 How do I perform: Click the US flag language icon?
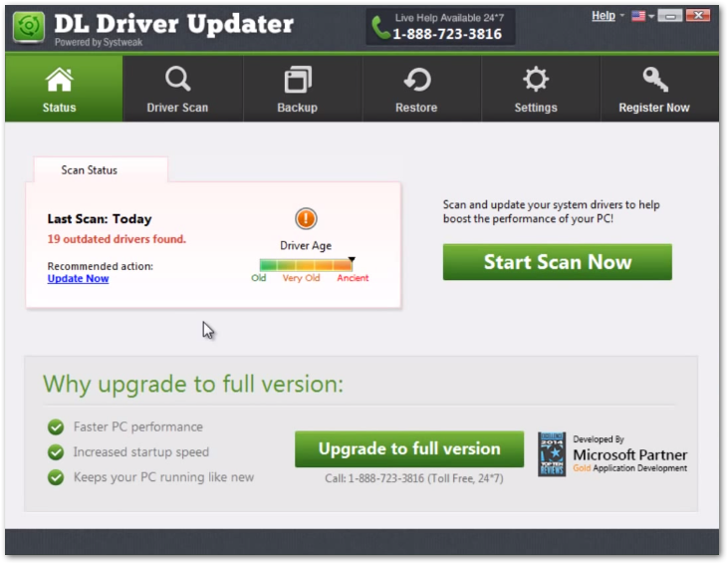coord(638,16)
